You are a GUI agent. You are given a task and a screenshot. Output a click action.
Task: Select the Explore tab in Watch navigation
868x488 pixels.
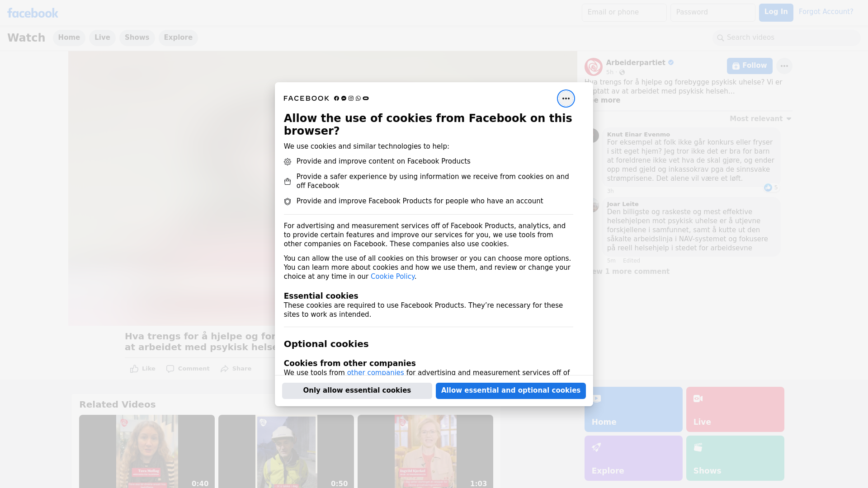tap(178, 38)
